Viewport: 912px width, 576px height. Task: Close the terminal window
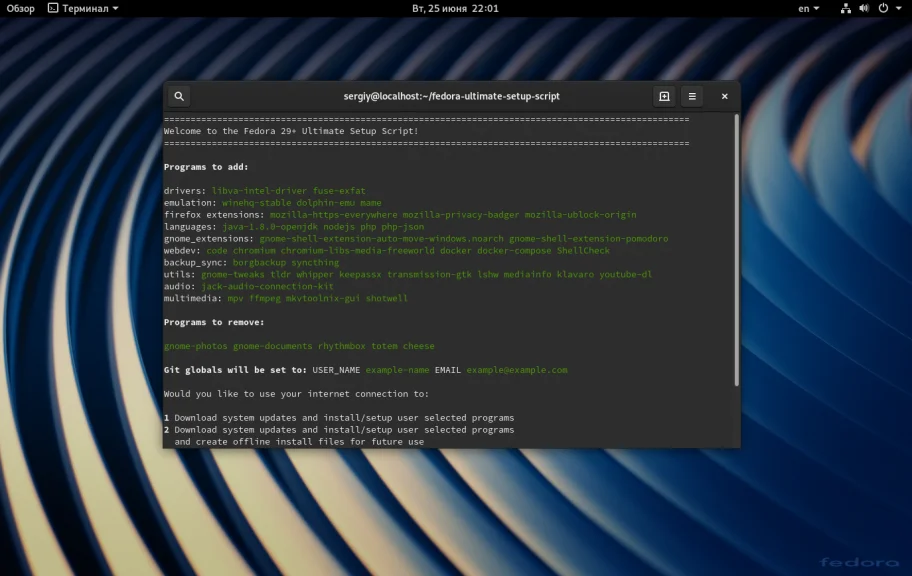tap(724, 96)
